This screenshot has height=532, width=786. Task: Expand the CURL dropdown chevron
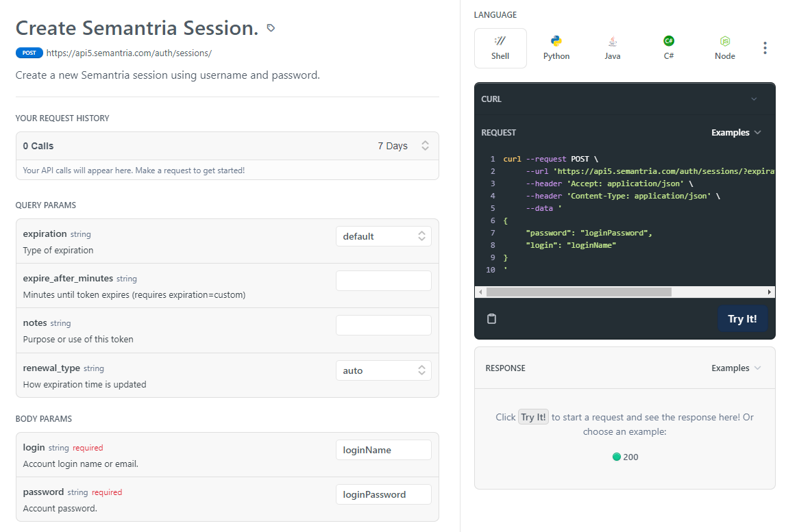coord(754,99)
